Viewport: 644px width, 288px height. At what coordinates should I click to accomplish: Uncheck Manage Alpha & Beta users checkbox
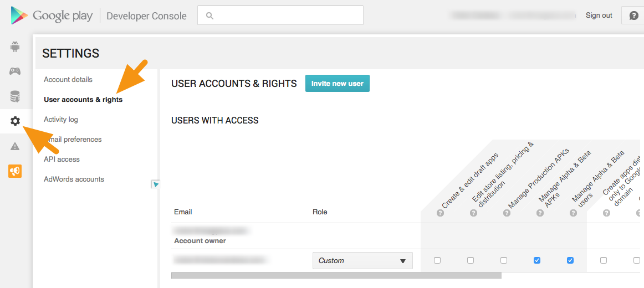570,260
